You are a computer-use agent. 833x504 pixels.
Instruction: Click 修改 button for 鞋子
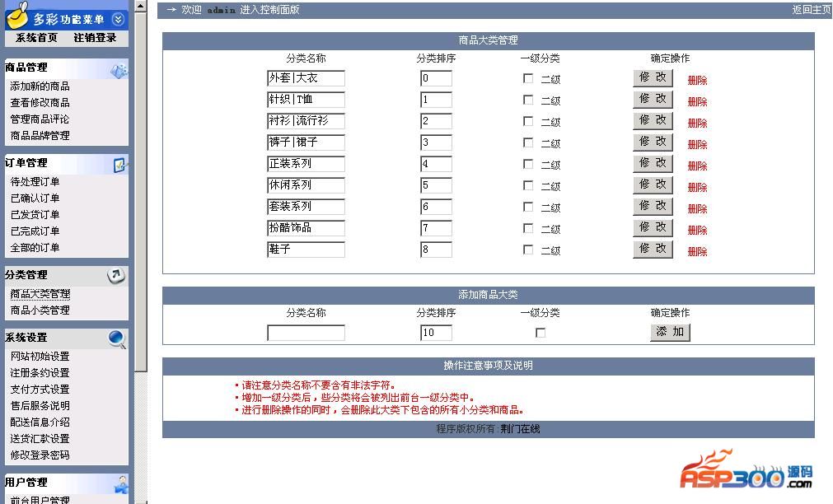[x=653, y=249]
